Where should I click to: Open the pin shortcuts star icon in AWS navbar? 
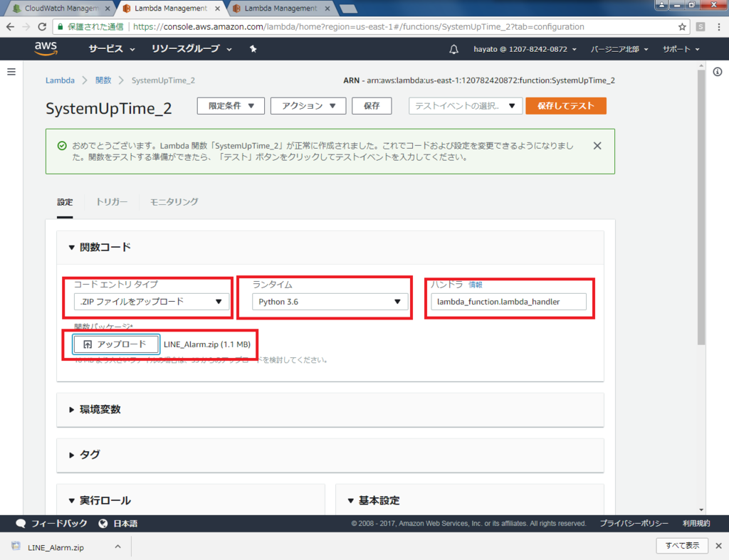[x=253, y=49]
